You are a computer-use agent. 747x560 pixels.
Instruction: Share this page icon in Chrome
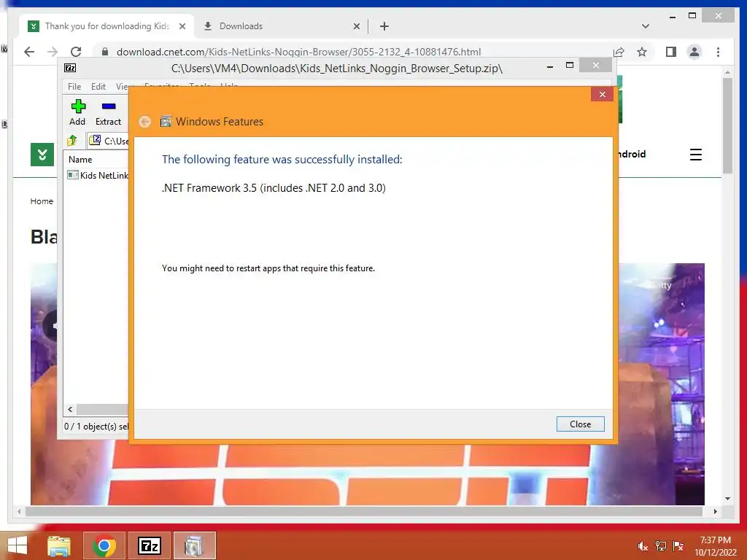619,52
